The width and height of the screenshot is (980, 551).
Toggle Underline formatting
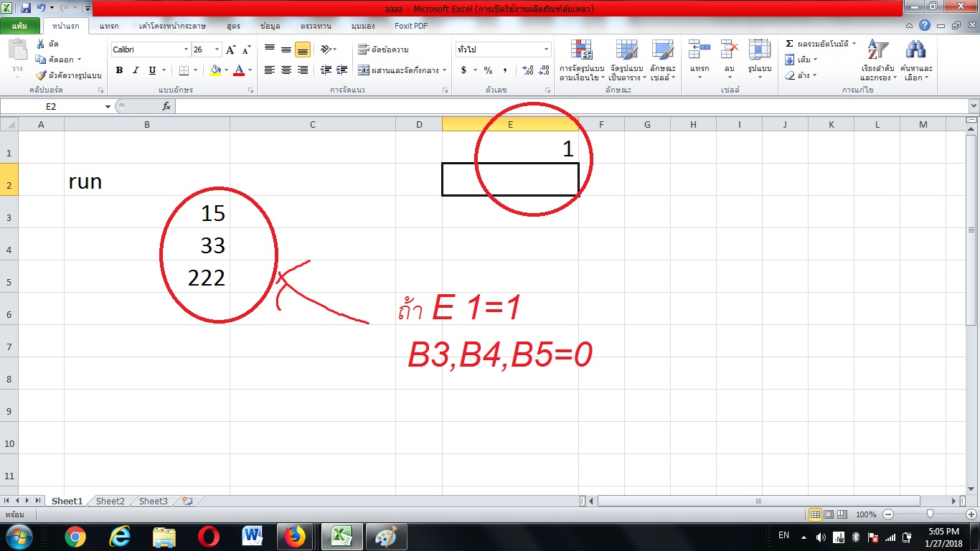click(152, 70)
